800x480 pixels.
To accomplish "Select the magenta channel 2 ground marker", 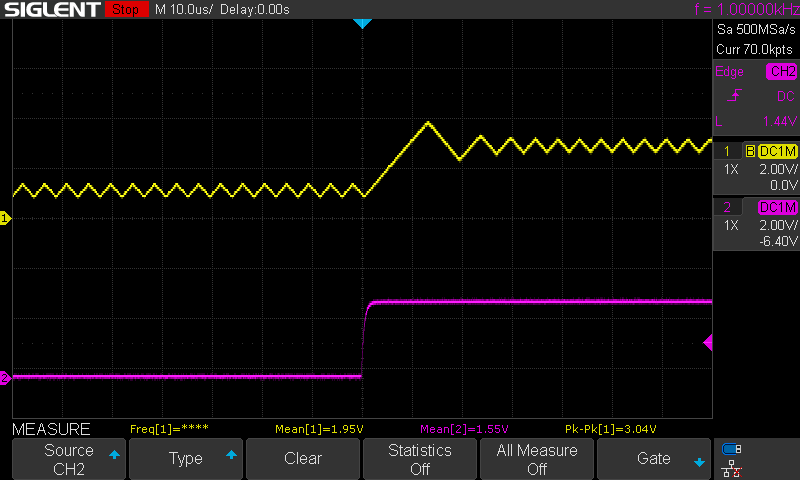I will click(5, 378).
